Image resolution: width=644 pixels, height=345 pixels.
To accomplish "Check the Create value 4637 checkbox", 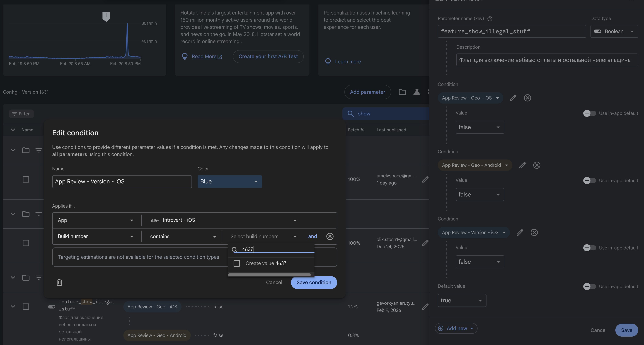I will pyautogui.click(x=236, y=263).
